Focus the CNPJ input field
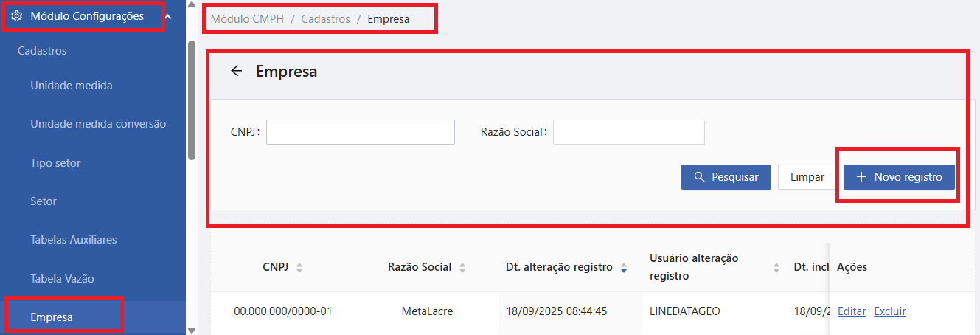 point(360,132)
